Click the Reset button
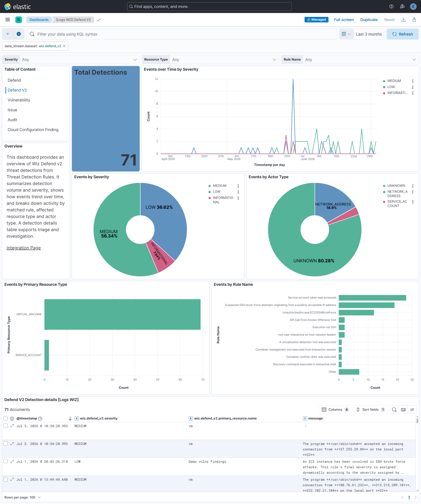421x504 pixels. coord(389,20)
